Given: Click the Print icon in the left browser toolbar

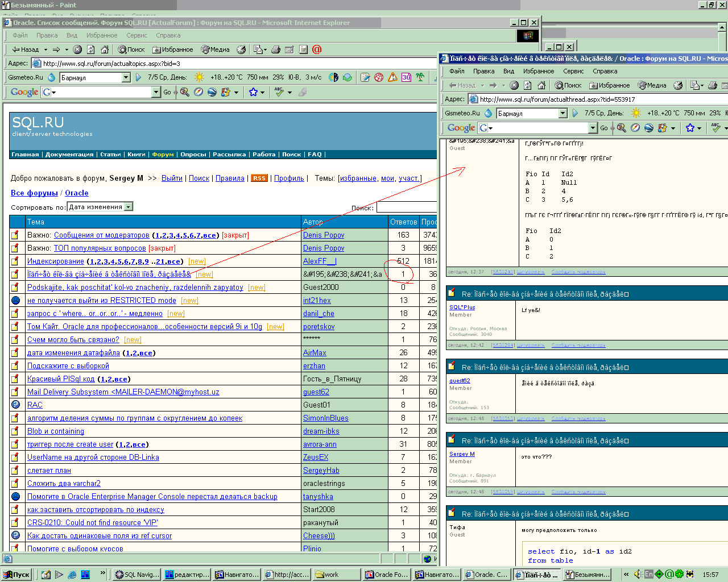Looking at the screenshot, I should point(276,49).
